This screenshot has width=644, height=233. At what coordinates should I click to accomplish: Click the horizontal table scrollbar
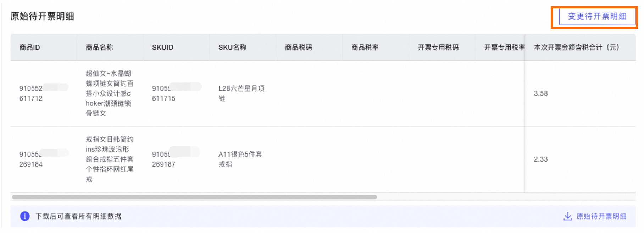pos(194,197)
